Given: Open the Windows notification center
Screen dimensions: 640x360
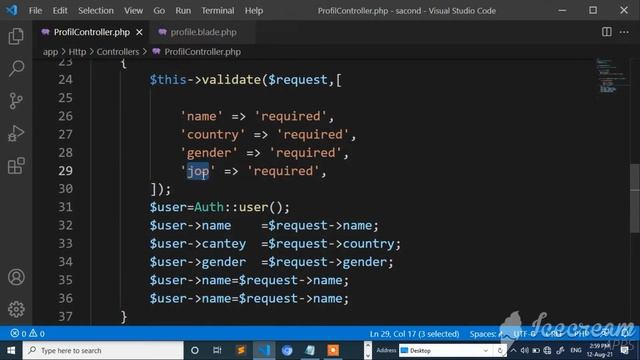Looking at the screenshot, I should coord(624,351).
